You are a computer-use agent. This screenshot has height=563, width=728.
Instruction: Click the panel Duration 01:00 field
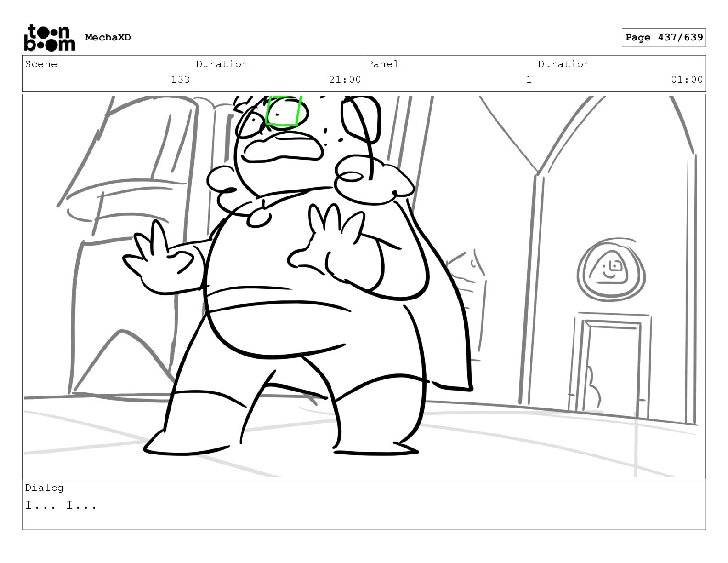[620, 73]
